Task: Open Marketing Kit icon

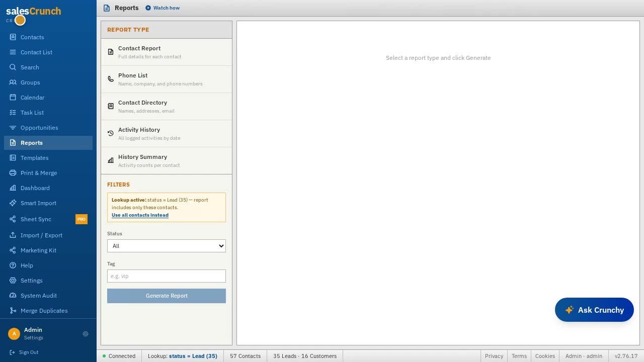Action: point(13,250)
